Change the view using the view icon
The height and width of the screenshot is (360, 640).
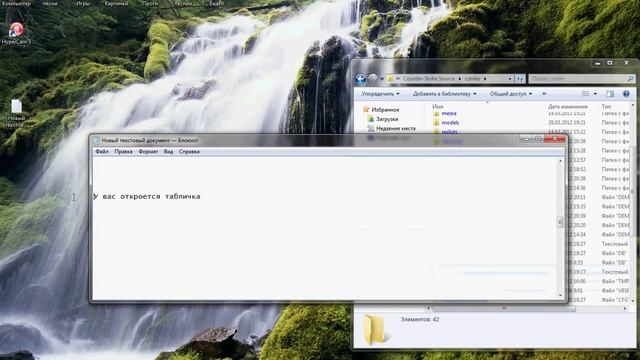585,94
